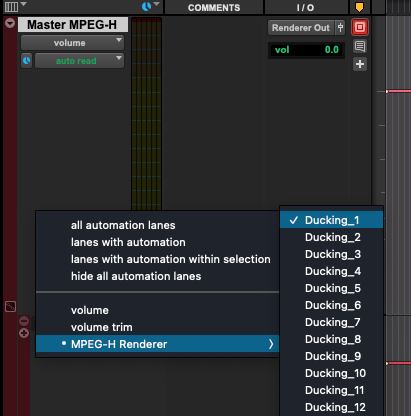The width and height of the screenshot is (411, 416).
Task: Select Ducking_9 from the submenu
Action: tap(332, 356)
